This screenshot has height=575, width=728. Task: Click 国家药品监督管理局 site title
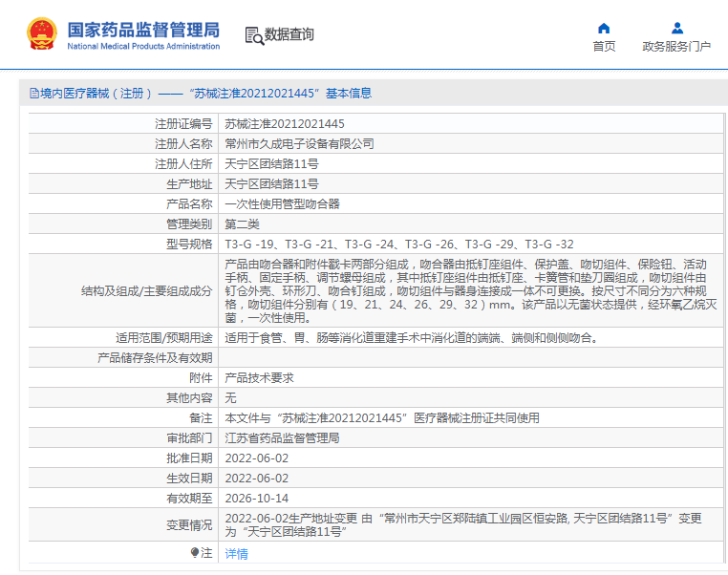click(143, 30)
